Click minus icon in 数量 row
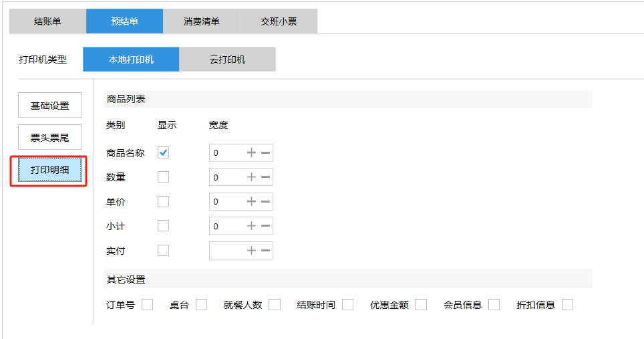The height and width of the screenshot is (339, 644). [265, 177]
